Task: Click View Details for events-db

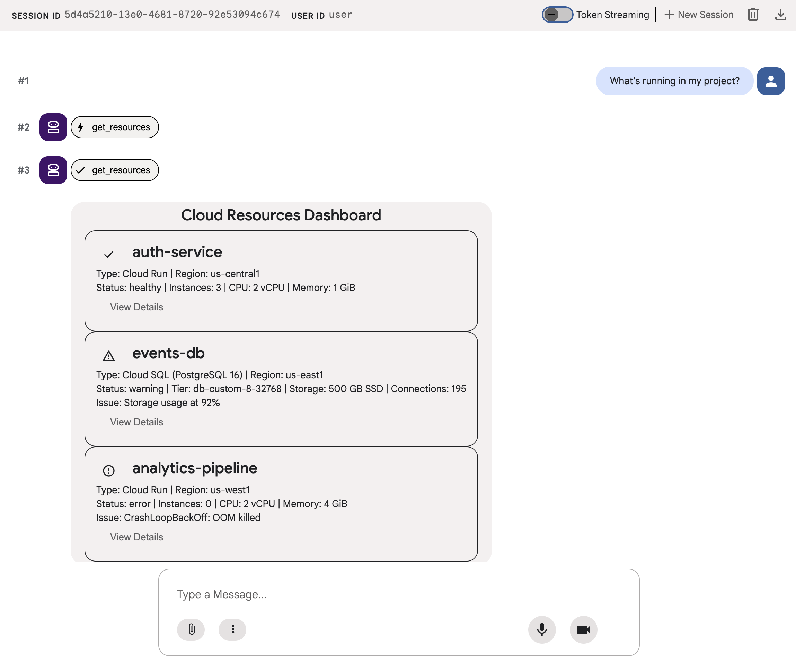Action: (136, 422)
